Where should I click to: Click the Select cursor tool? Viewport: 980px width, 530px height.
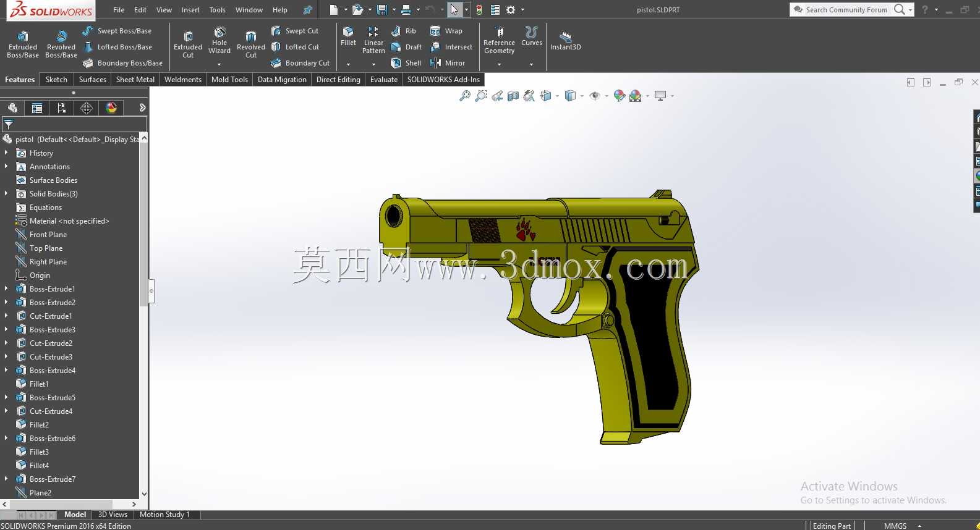(454, 10)
